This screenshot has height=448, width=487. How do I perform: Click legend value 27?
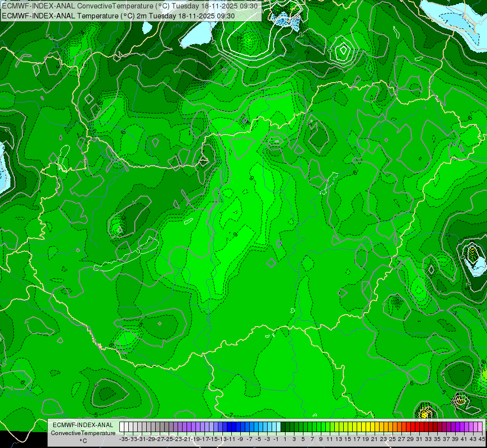click(x=401, y=439)
